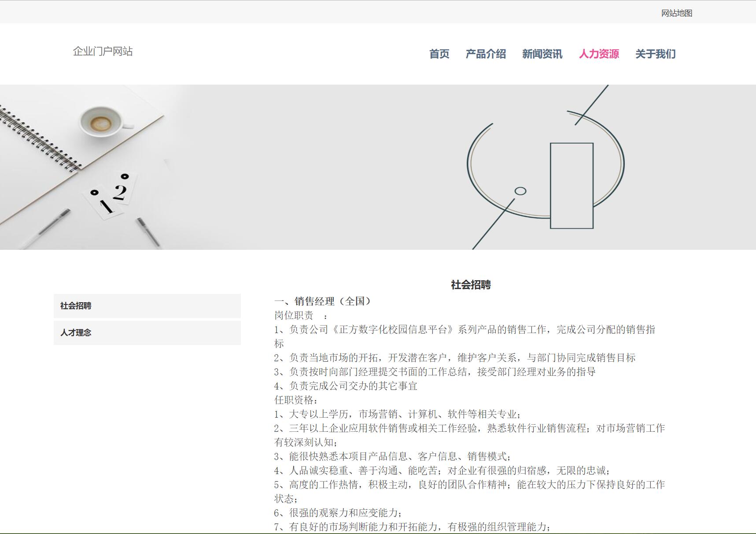Click the 企业门户网站 site logo text

pyautogui.click(x=103, y=51)
